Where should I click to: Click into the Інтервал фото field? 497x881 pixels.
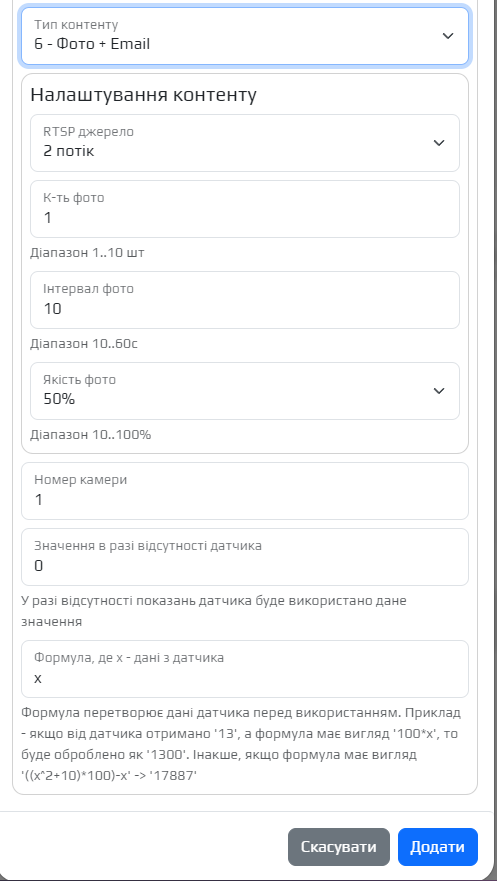(245, 300)
